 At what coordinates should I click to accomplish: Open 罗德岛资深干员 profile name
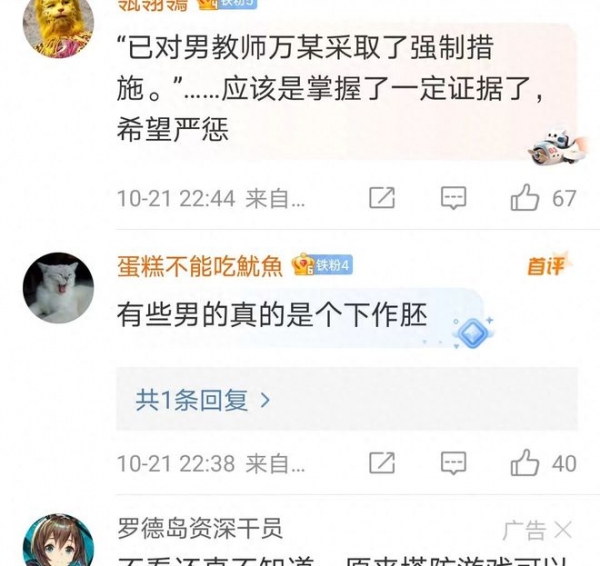pyautogui.click(x=200, y=528)
